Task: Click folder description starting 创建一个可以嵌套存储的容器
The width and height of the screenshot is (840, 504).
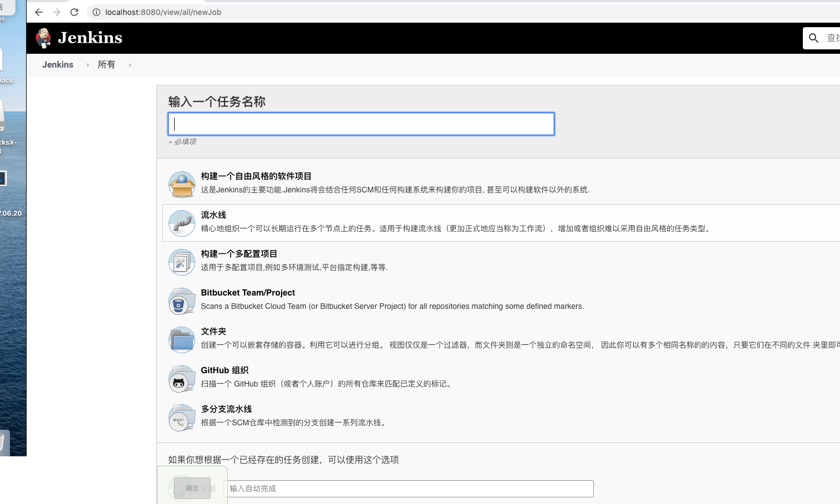Action: pyautogui.click(x=520, y=345)
